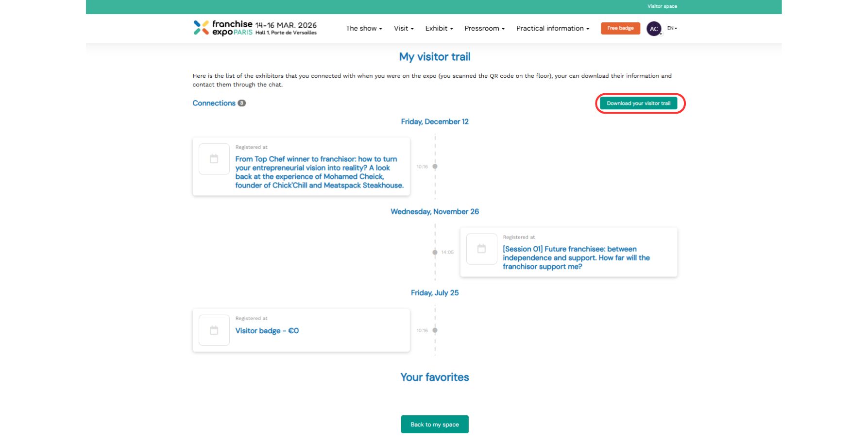The width and height of the screenshot is (868, 443).
Task: Click calendar icon beside Session 01 entry
Action: (481, 249)
